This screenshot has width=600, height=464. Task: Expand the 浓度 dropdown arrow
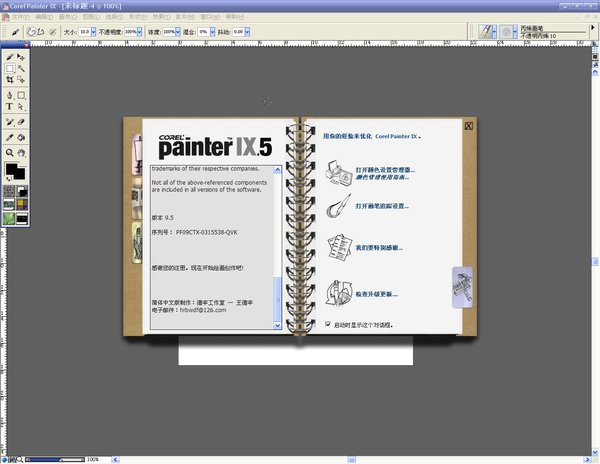click(178, 32)
